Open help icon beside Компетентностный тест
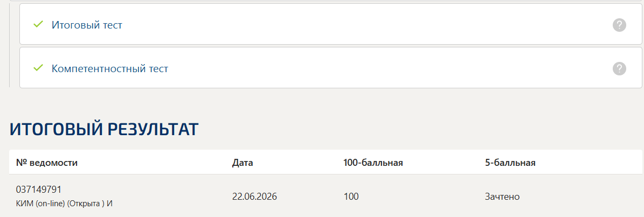 (619, 68)
